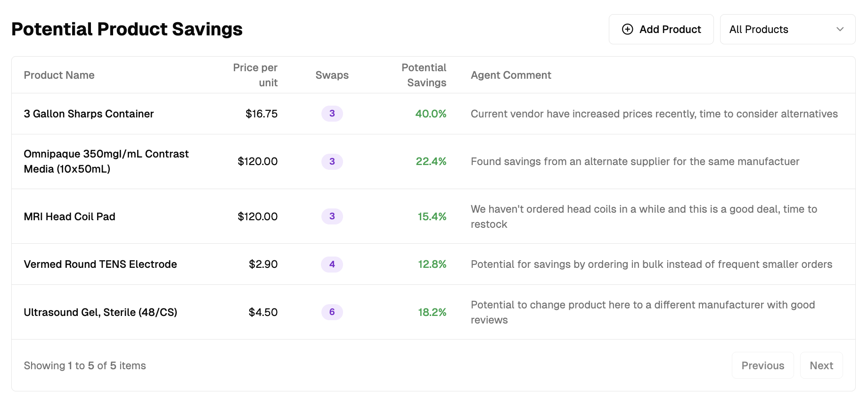The height and width of the screenshot is (398, 868).
Task: Open the All Products dropdown
Action: pyautogui.click(x=787, y=29)
